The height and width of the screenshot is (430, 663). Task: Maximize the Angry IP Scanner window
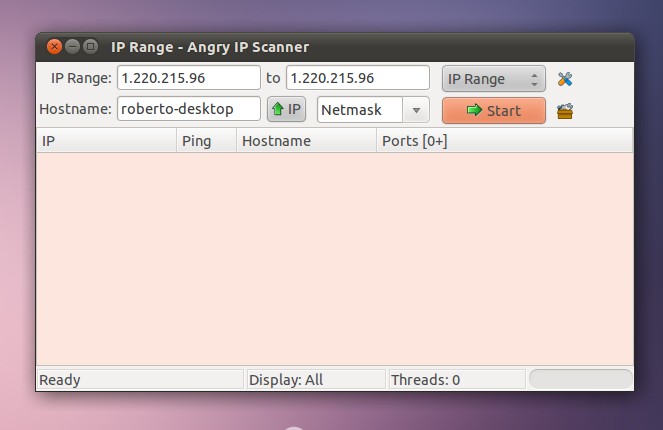click(x=90, y=47)
